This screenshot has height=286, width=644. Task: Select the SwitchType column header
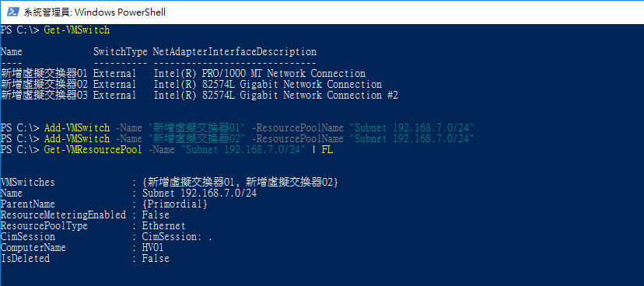click(x=121, y=52)
